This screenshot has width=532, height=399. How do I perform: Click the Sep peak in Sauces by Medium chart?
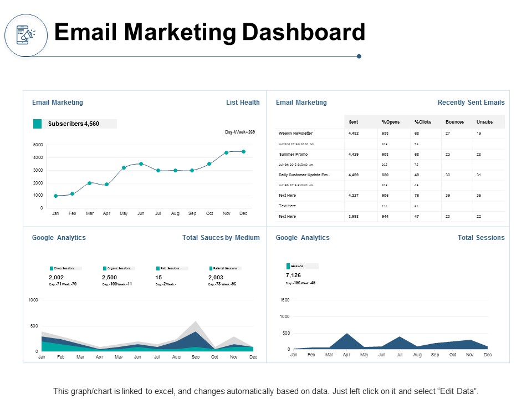point(196,323)
